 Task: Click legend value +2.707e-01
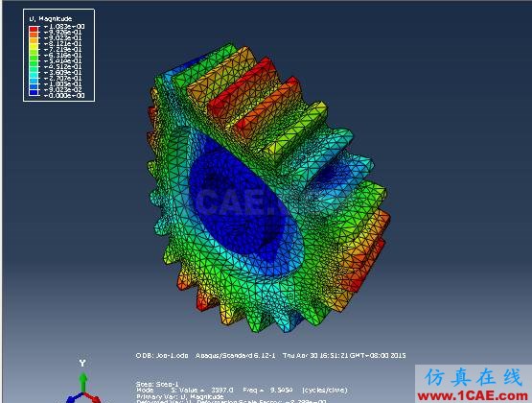[x=62, y=79]
